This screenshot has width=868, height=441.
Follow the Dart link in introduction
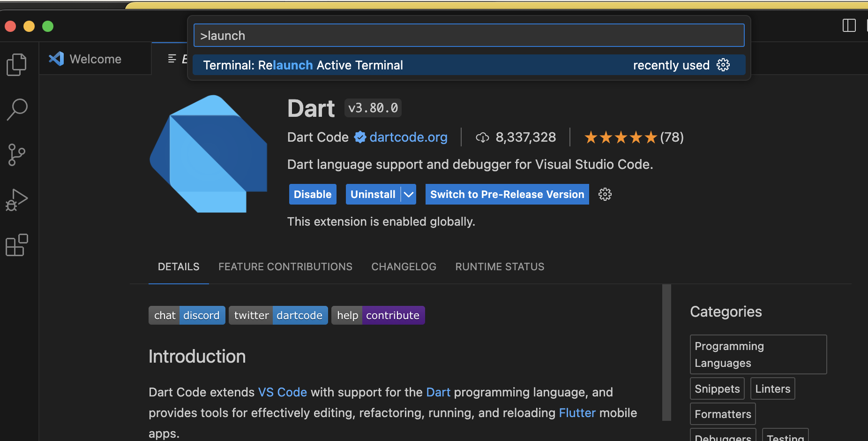[438, 392]
